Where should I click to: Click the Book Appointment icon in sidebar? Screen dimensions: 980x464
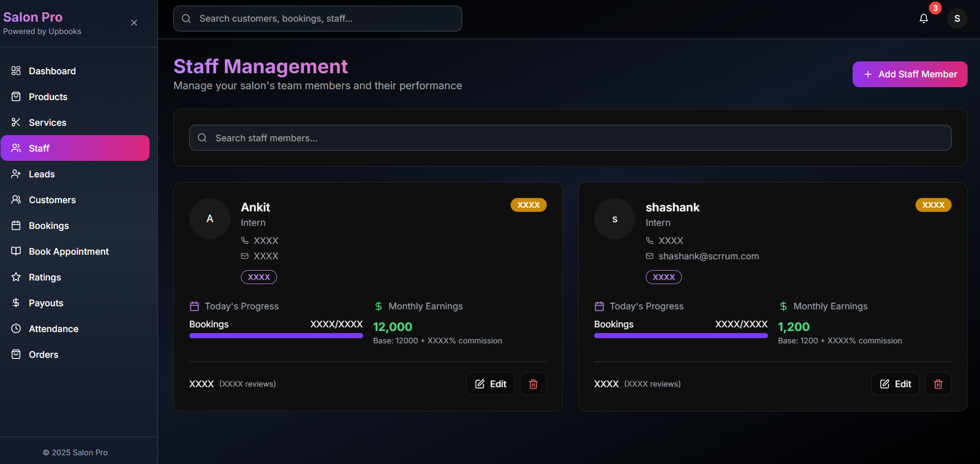coord(16,251)
